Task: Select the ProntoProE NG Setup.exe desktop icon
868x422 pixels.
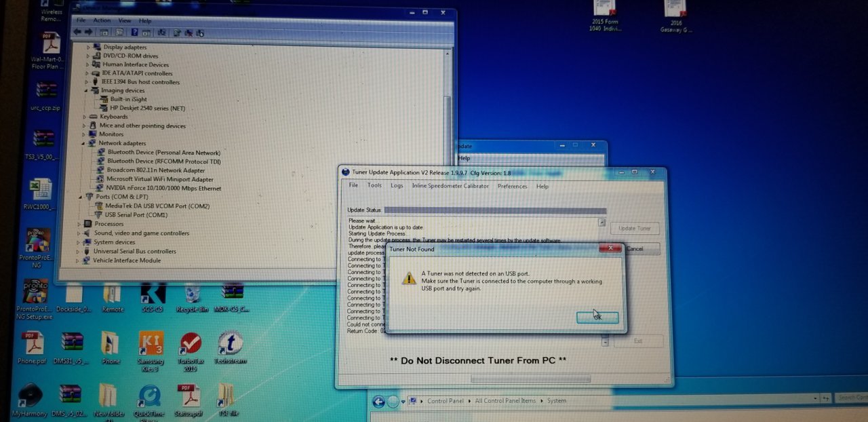Action: [x=35, y=299]
